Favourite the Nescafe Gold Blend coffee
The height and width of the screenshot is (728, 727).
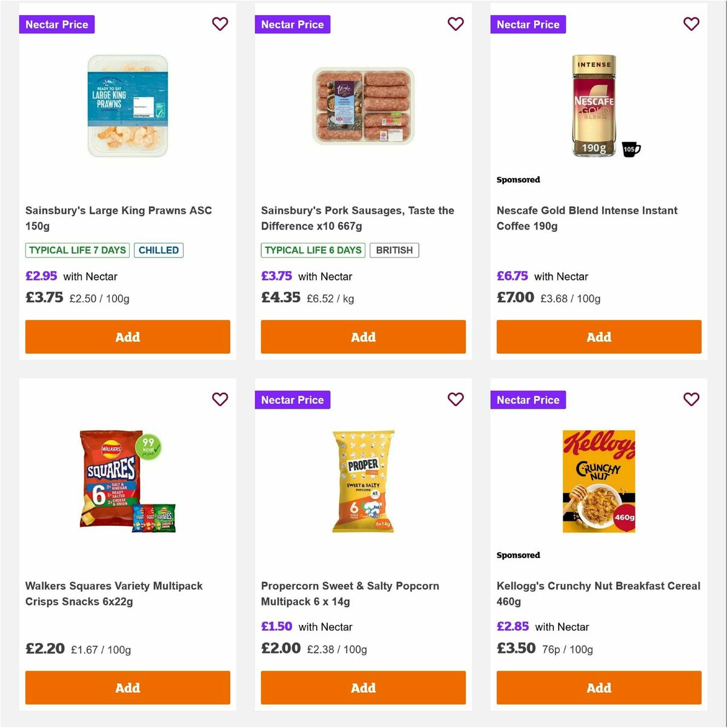coord(691,24)
